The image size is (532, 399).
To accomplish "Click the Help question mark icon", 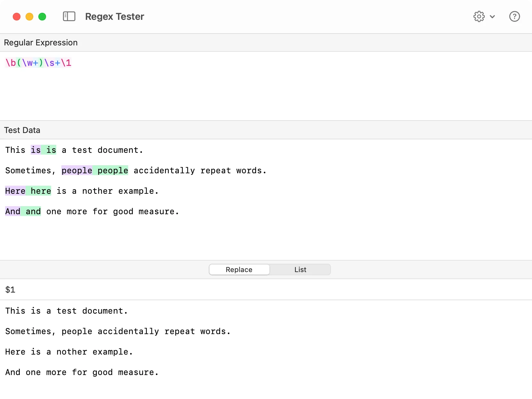I will click(514, 16).
